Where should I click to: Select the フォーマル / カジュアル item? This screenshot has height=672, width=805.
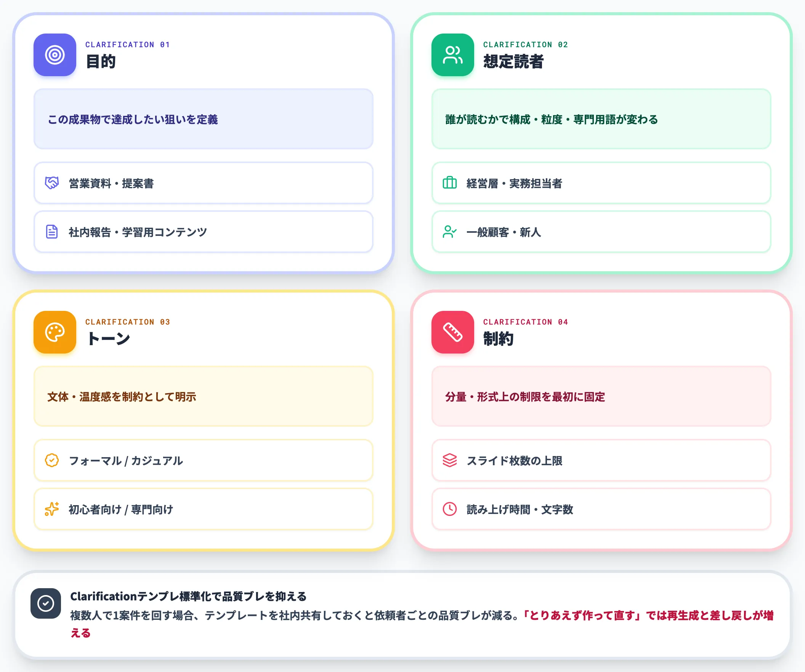(204, 460)
